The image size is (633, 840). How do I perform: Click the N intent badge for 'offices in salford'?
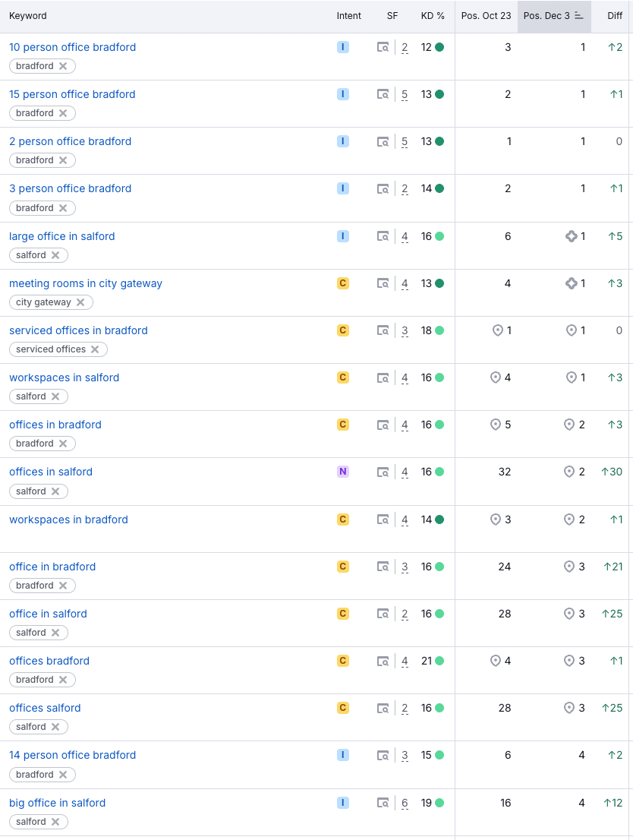pos(343,472)
